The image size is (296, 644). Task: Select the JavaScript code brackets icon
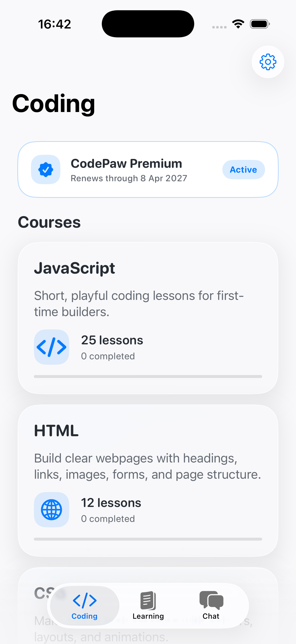[52, 347]
